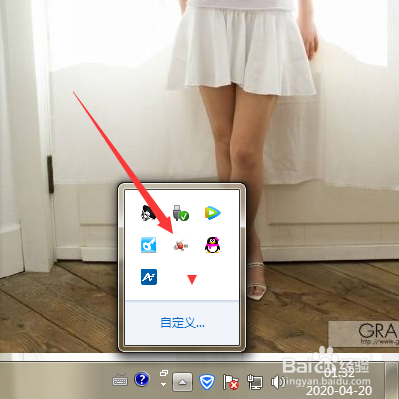The image size is (399, 399).
Task: Click the blue A font tray icon
Action: [x=149, y=277]
